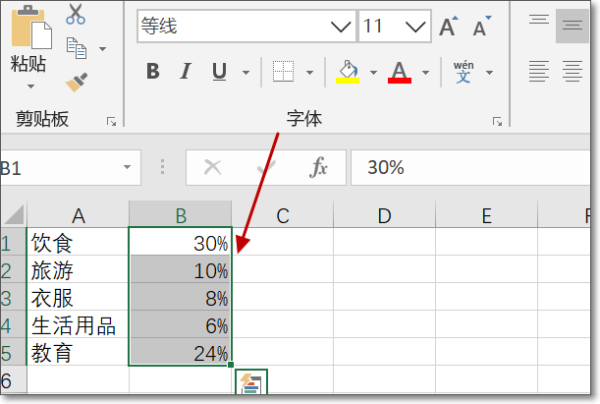Open the font size 11 dropdown
The height and width of the screenshot is (404, 600).
click(415, 26)
